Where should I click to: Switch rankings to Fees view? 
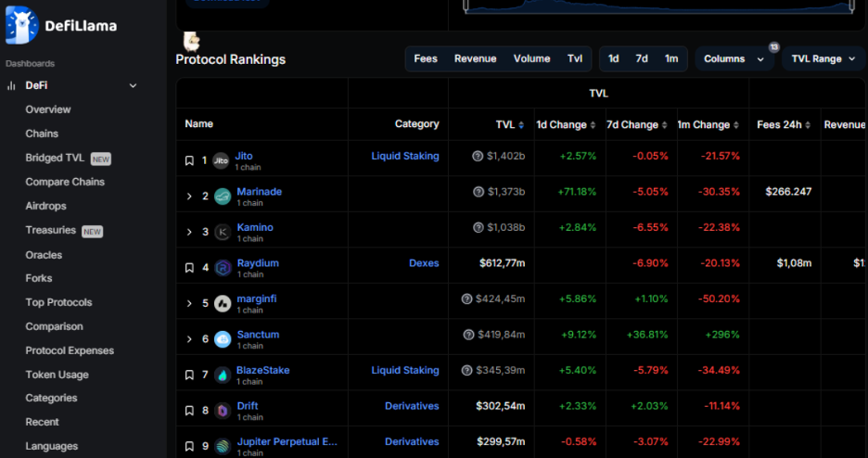(426, 58)
